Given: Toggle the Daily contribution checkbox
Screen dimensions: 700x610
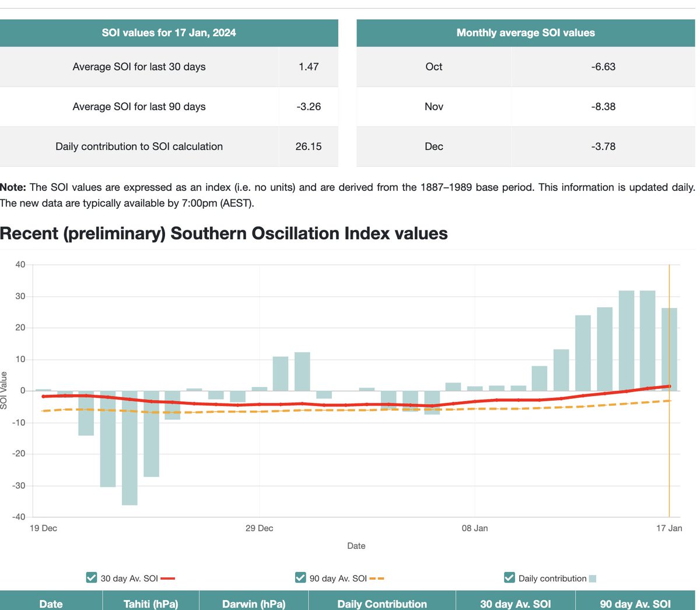Looking at the screenshot, I should click(509, 578).
